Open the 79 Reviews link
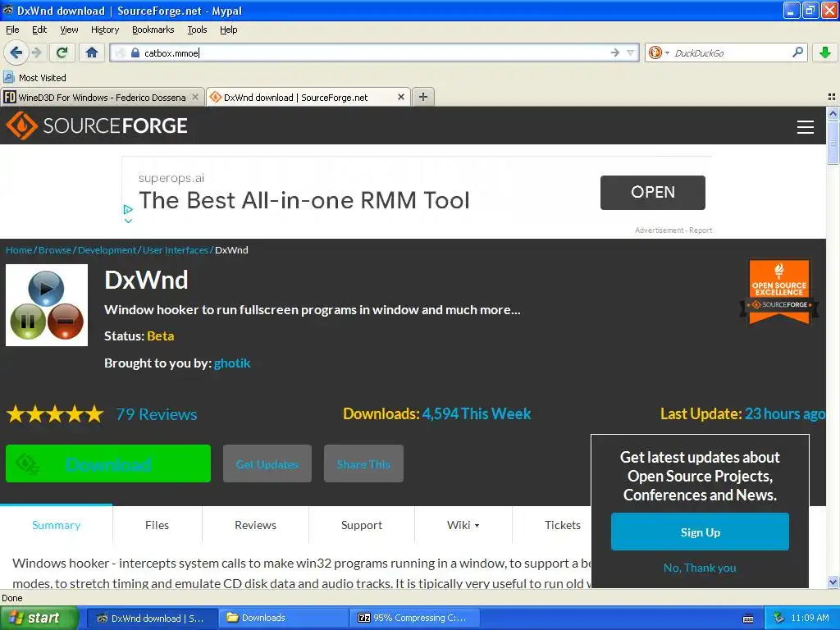840x630 pixels. click(157, 414)
